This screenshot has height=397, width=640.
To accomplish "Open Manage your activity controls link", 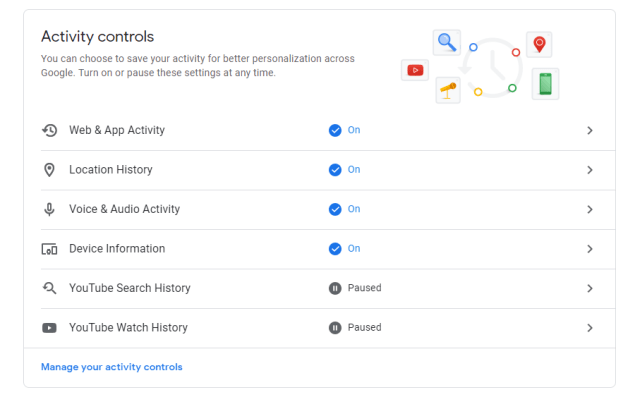I will tap(111, 367).
